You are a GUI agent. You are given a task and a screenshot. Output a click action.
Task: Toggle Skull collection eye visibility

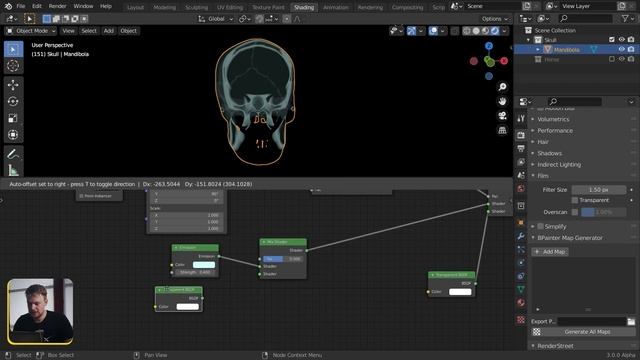point(621,40)
